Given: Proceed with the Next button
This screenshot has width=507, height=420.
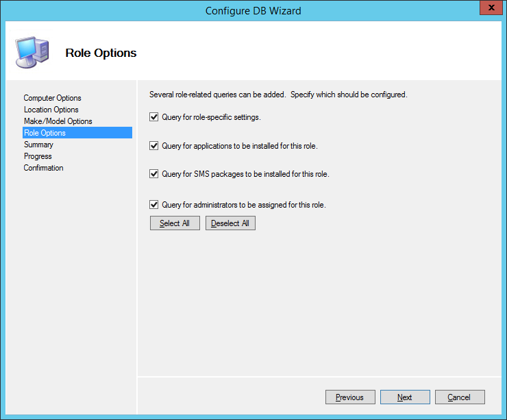Looking at the screenshot, I should pyautogui.click(x=405, y=397).
